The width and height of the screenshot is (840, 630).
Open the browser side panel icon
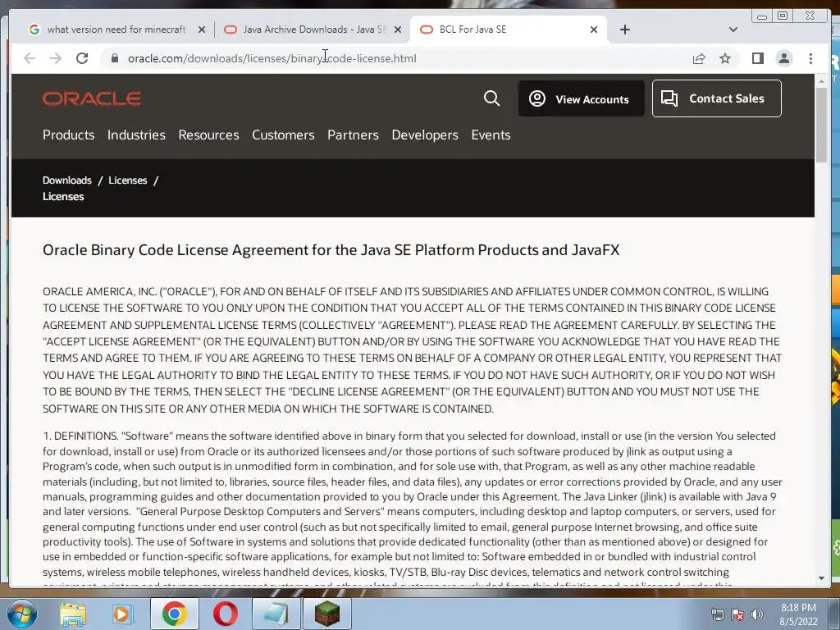click(x=757, y=58)
